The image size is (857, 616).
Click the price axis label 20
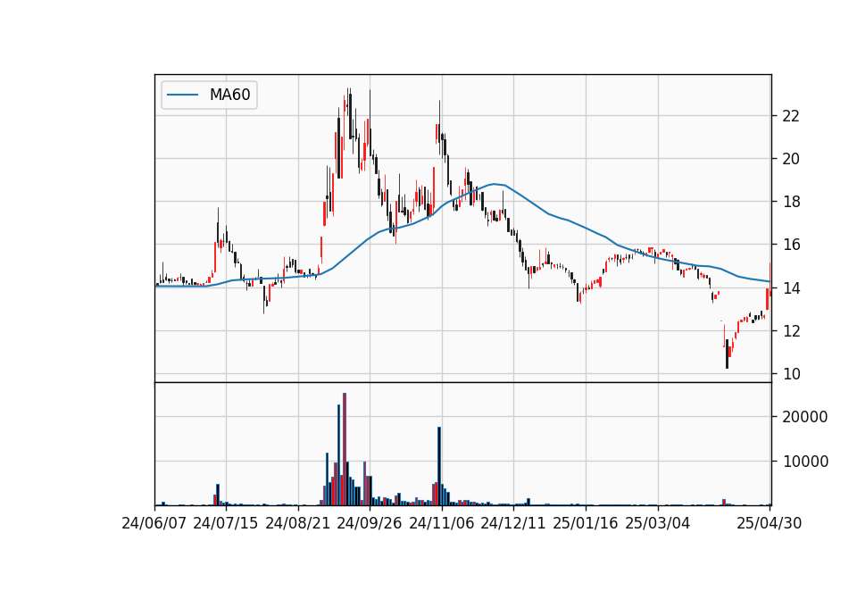click(791, 159)
